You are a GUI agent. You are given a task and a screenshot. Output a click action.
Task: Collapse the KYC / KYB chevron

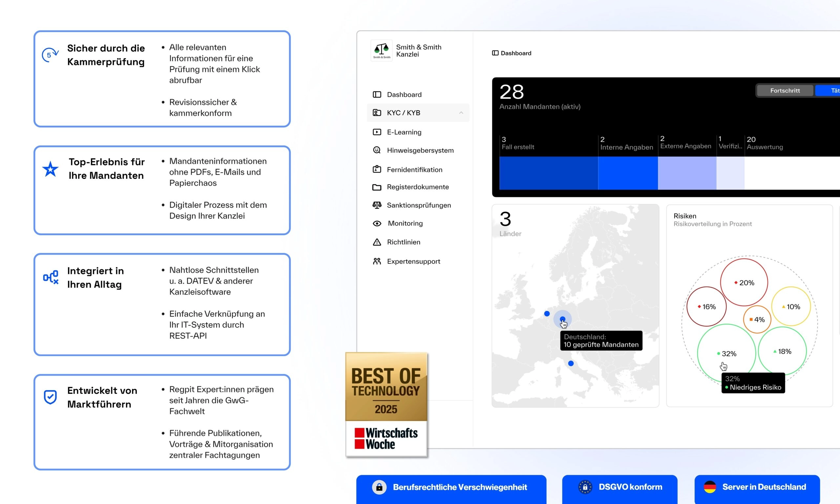[x=461, y=113]
